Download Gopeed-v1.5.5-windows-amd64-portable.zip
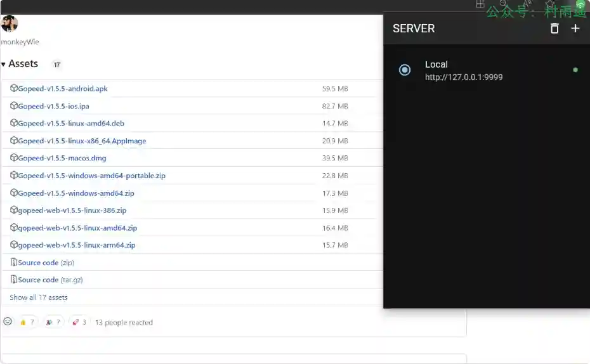 tap(91, 176)
